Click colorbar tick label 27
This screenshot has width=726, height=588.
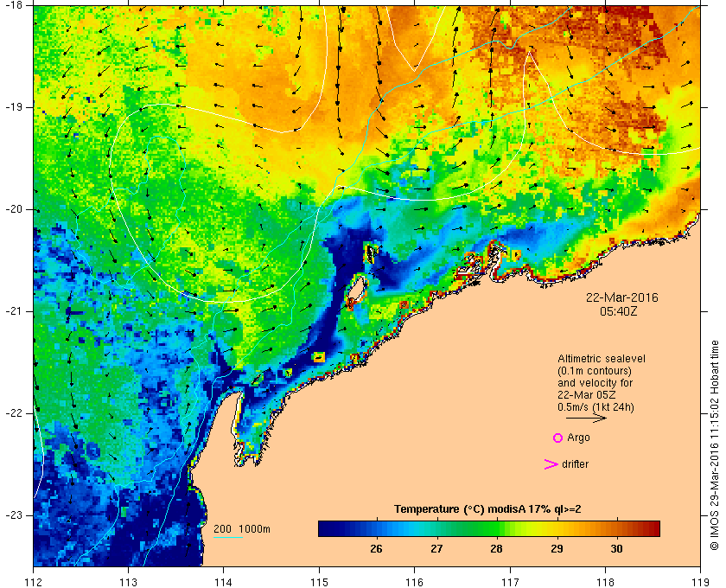click(x=436, y=549)
